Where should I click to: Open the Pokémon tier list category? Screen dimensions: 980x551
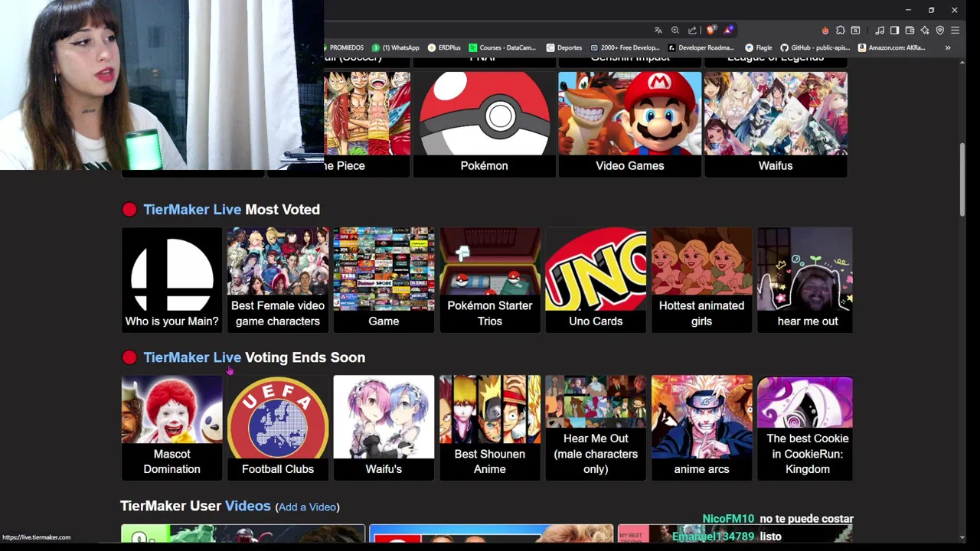484,124
